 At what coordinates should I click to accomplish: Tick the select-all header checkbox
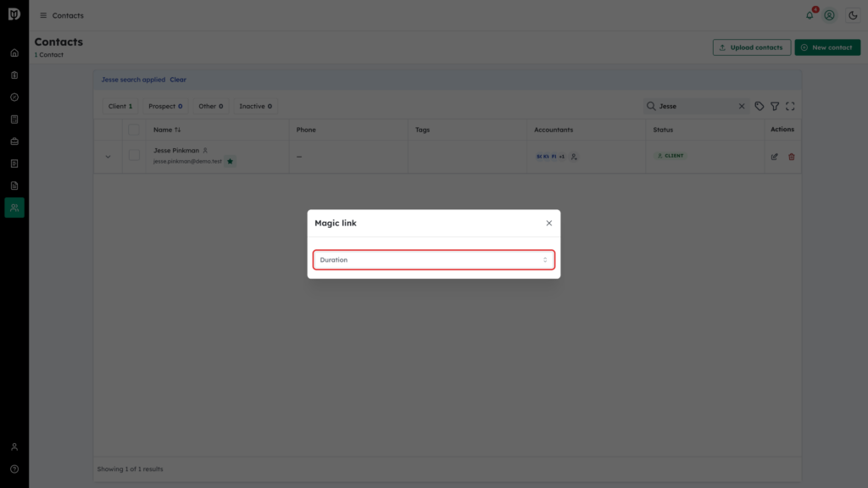[133, 130]
